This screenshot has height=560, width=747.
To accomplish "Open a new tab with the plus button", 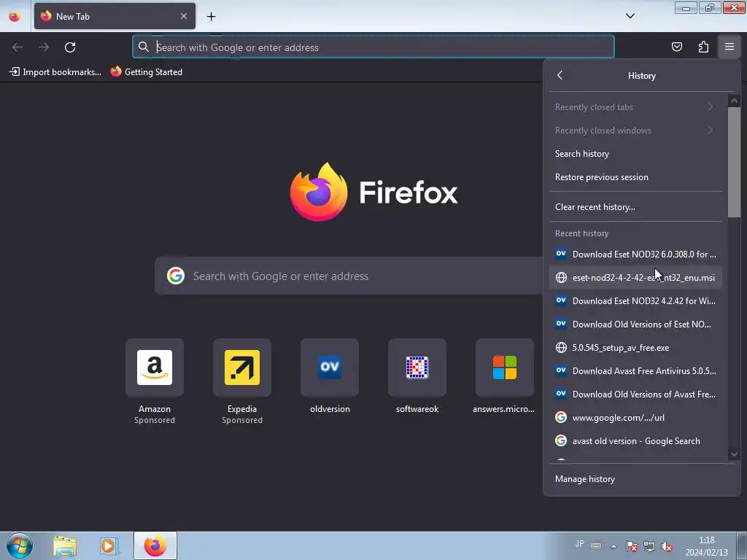I will (x=211, y=17).
